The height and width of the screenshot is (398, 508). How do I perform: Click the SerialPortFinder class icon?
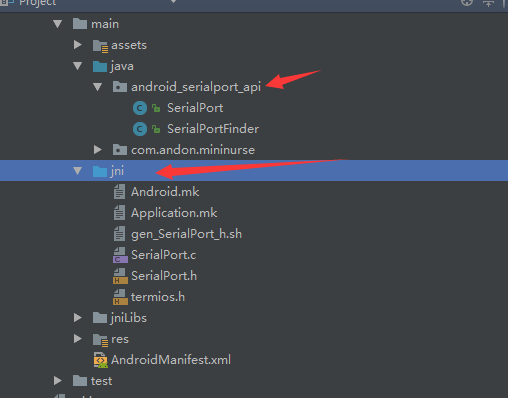[x=140, y=129]
